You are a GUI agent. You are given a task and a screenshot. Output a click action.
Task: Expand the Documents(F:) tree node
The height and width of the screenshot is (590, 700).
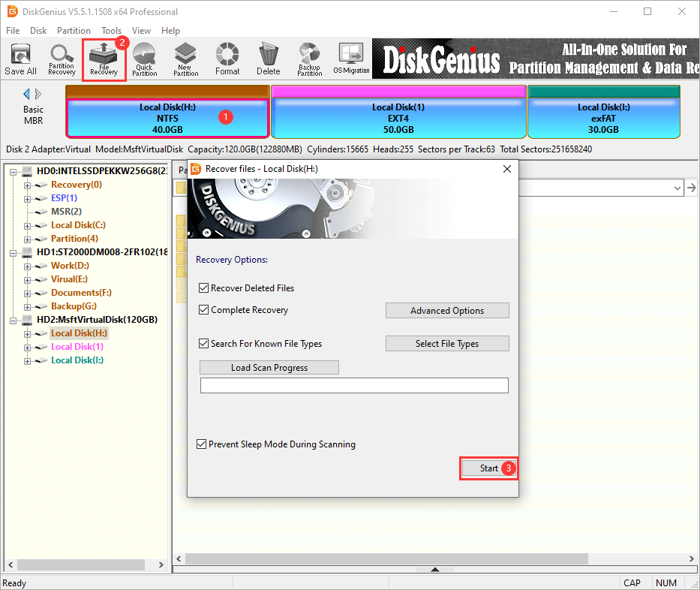tap(27, 293)
